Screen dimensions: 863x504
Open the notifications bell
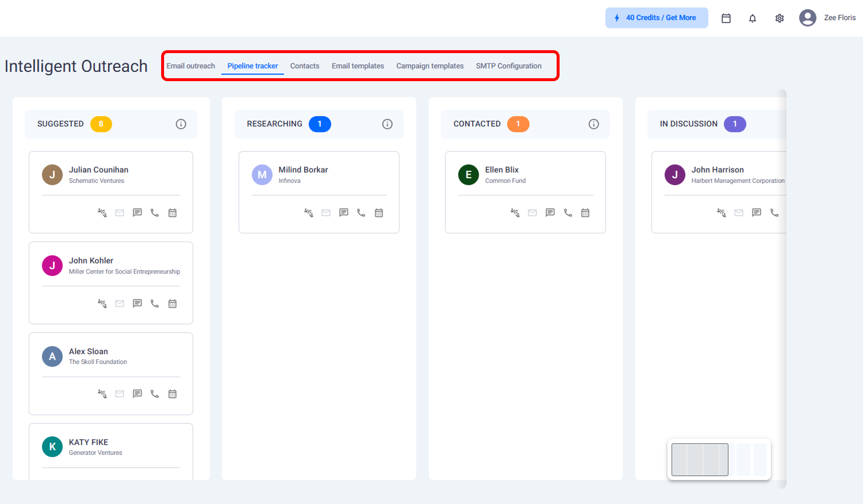click(753, 18)
